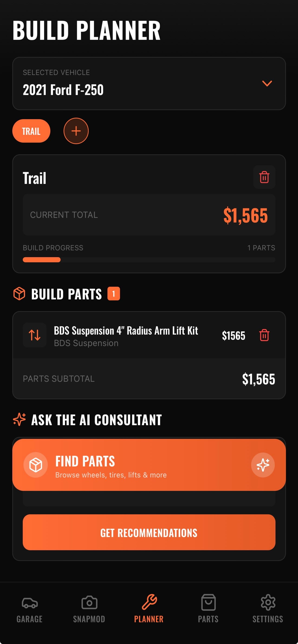Select the Planner tab
The image size is (298, 644).
click(149, 609)
